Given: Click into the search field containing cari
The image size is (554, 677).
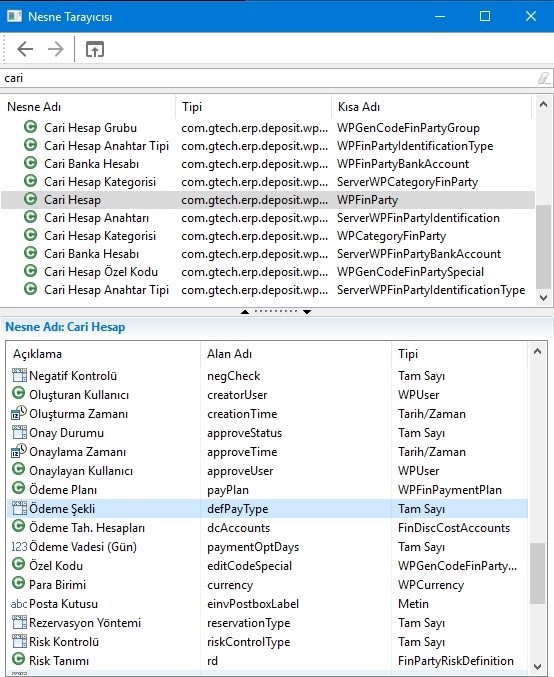Looking at the screenshot, I should [x=268, y=78].
